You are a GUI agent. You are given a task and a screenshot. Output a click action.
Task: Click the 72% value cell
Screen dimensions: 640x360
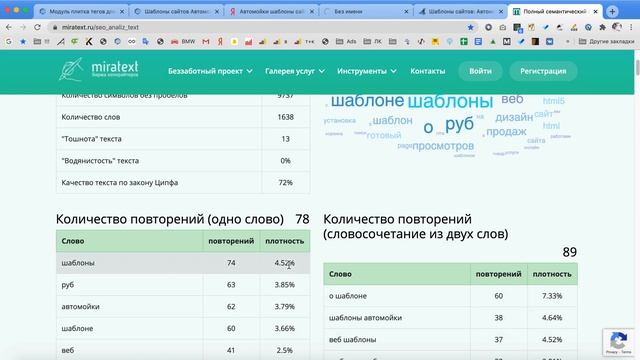(x=285, y=182)
